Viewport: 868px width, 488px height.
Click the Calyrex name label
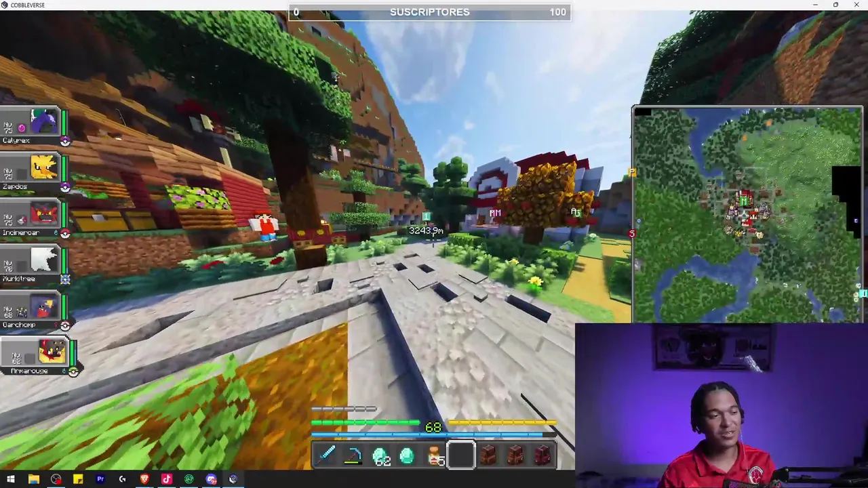(16, 141)
